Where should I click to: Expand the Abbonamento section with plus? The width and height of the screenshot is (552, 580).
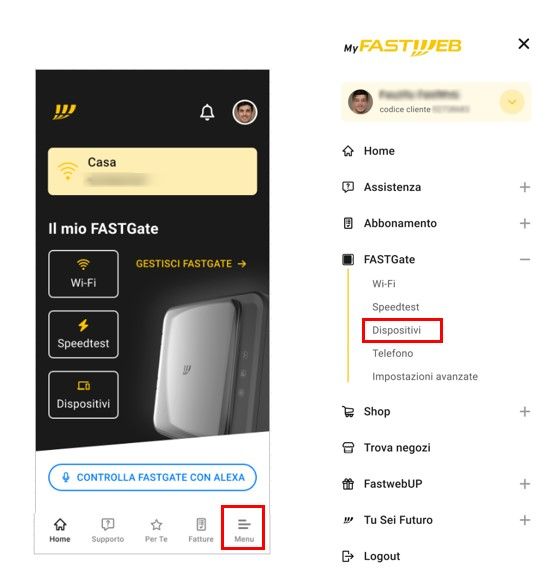pos(525,223)
